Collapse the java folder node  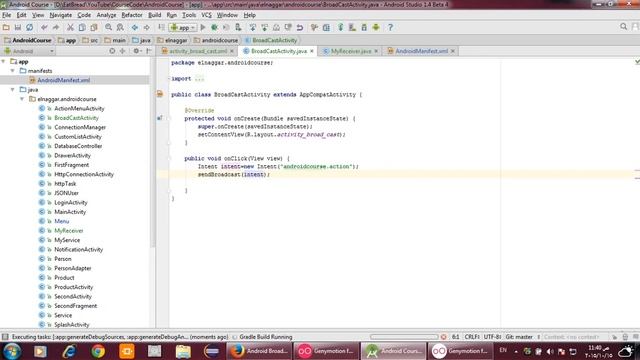coord(13,89)
